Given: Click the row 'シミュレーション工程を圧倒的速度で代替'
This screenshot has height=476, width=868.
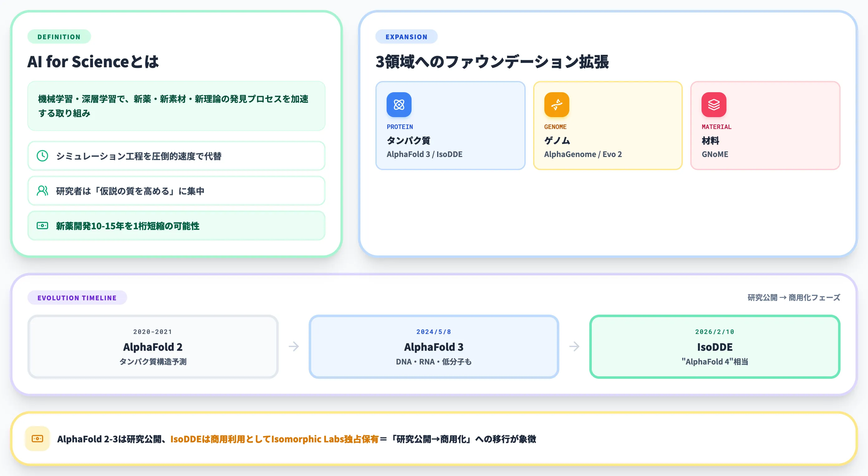Looking at the screenshot, I should click(176, 156).
